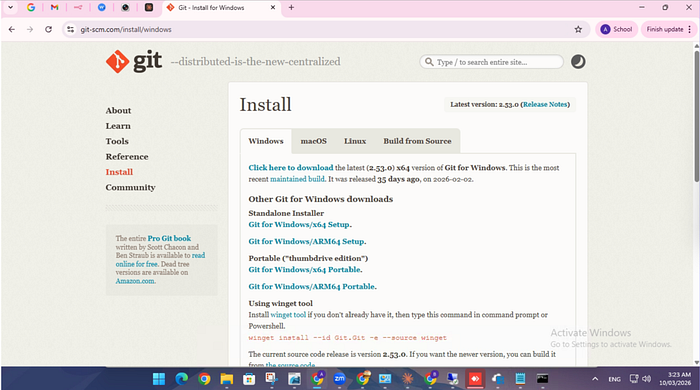Download Git for Windows/ARM64 Portable
The height and width of the screenshot is (390, 700).
pyautogui.click(x=312, y=286)
